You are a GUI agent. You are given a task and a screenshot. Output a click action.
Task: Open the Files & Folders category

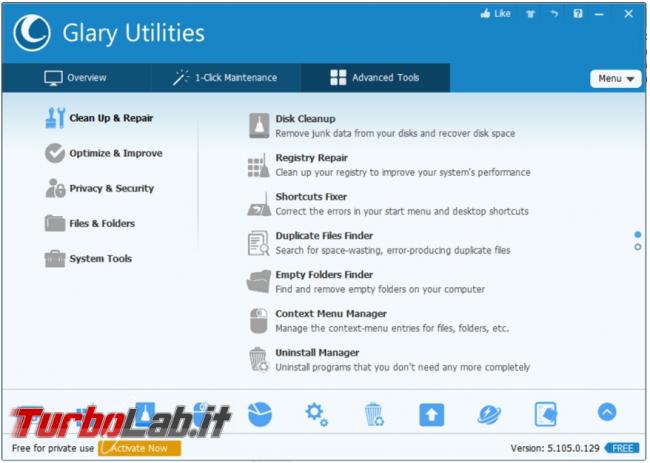(90, 223)
